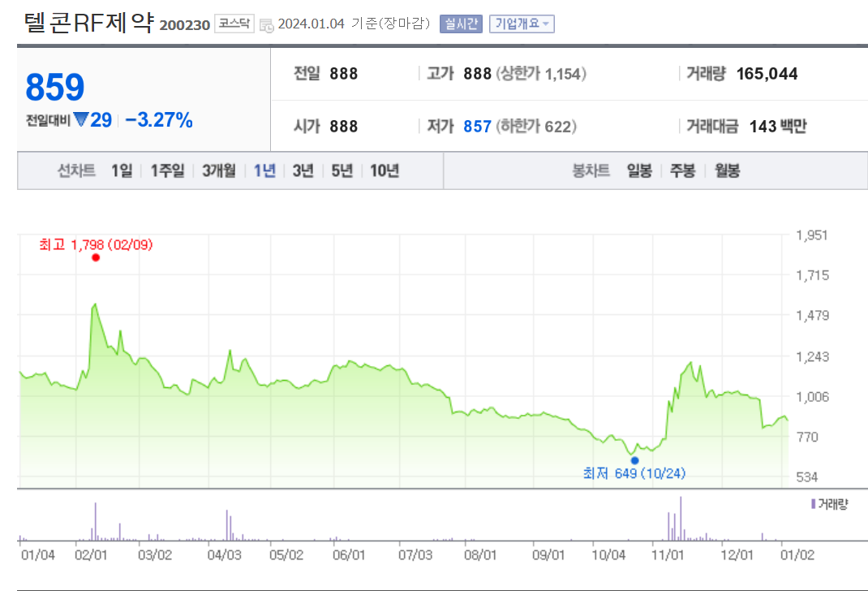This screenshot has height=591, width=868.
Task: Click the 최고 1,798 (02/09) label
Action: 96,244
